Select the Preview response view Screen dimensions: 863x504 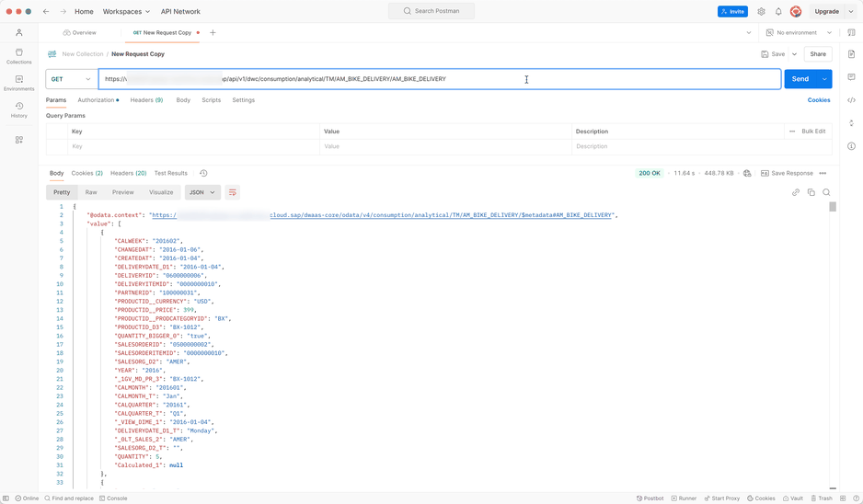[x=122, y=192]
